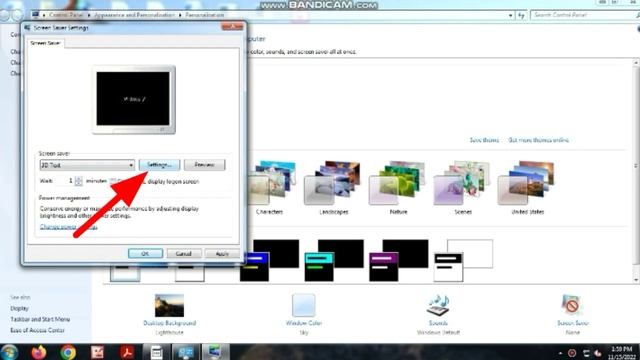The height and width of the screenshot is (360, 640).
Task: Click the Windows Start orb
Action: tap(9, 352)
